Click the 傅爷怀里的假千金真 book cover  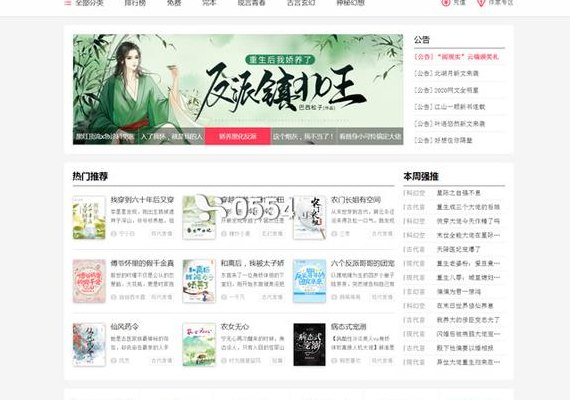89,281
